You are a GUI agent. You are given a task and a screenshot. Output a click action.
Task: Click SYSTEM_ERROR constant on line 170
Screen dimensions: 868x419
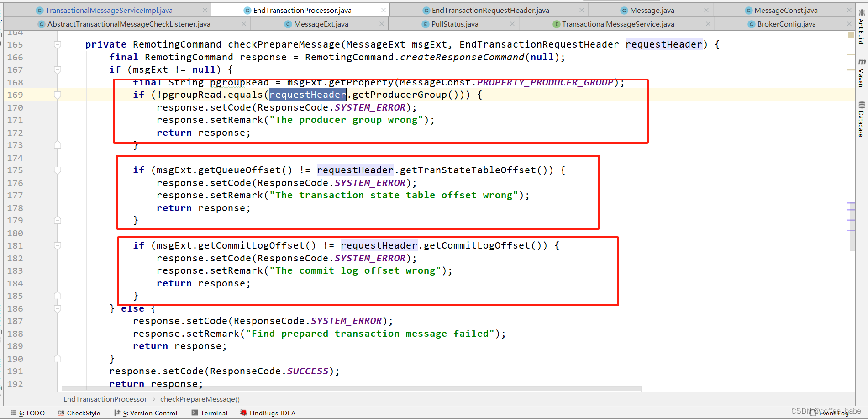(x=370, y=107)
